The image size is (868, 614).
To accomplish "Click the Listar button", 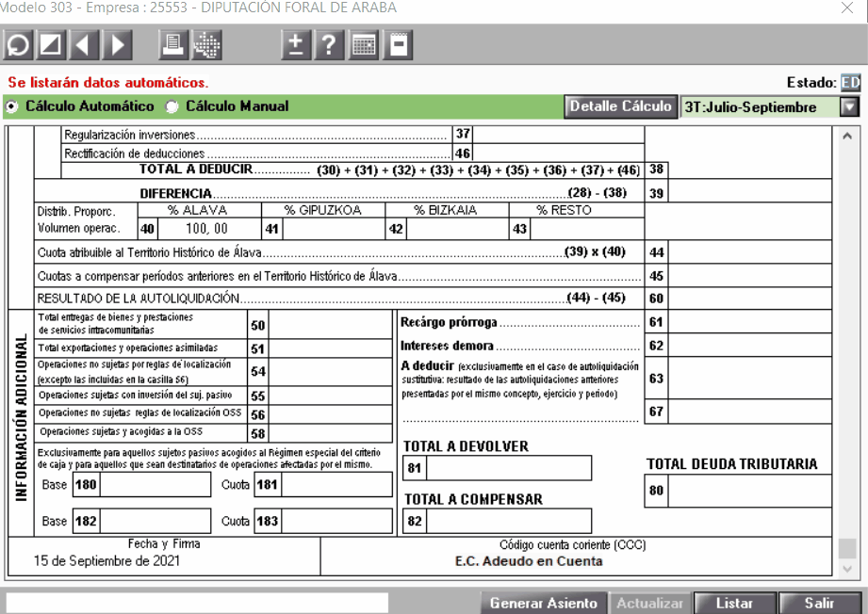I will pos(734,603).
